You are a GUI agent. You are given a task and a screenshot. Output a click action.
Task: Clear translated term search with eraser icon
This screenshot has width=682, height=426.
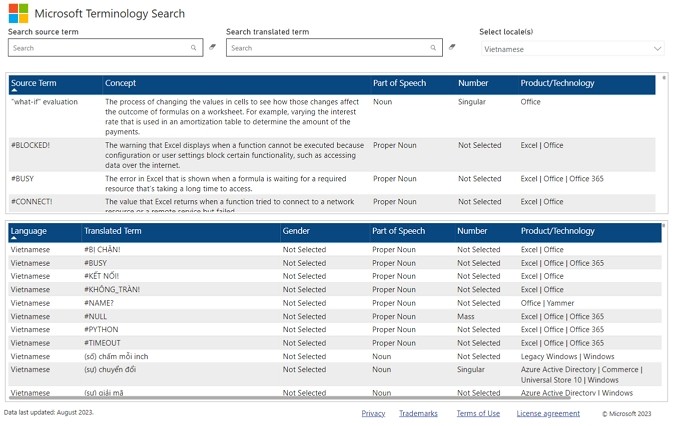point(452,47)
